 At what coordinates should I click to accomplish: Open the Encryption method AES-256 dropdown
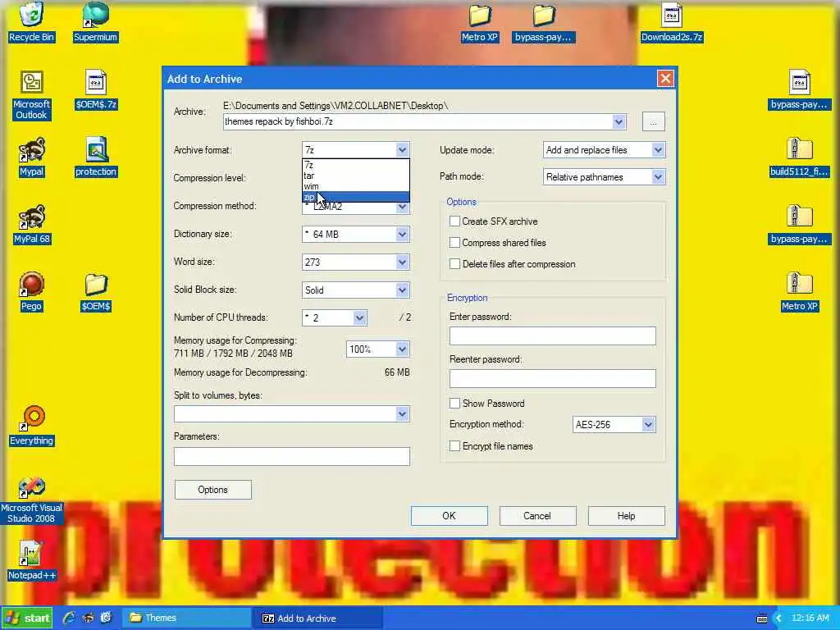coord(648,425)
